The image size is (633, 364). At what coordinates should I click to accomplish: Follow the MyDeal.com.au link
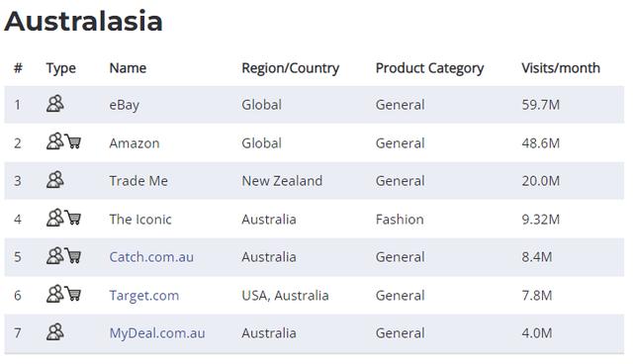tap(157, 333)
